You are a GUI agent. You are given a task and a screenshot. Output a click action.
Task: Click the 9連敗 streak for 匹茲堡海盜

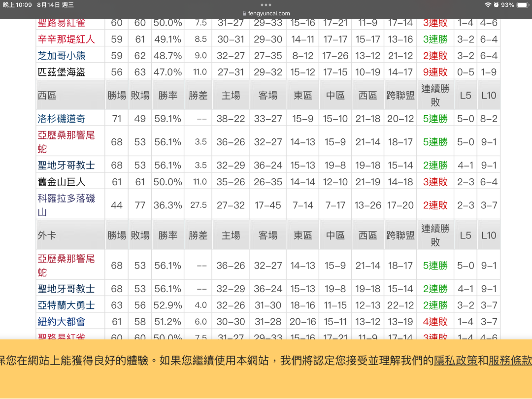435,72
